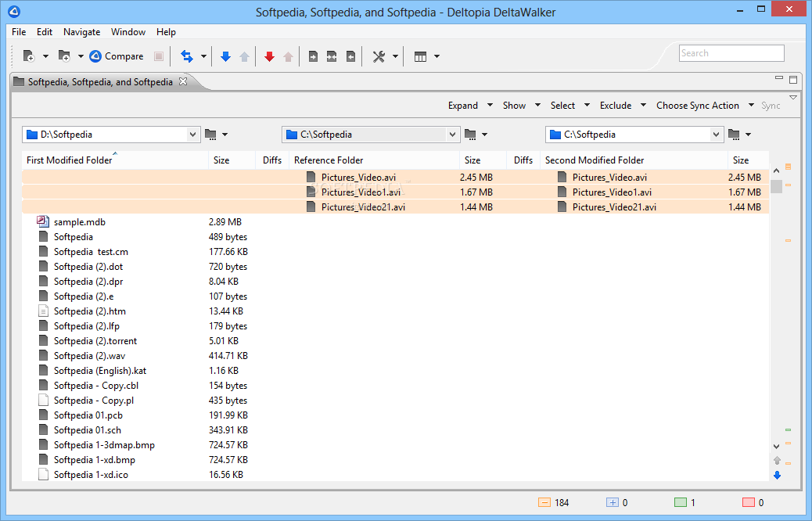Select Pictures_Video21.avi in Second Modified Folder column
The width and height of the screenshot is (812, 521).
[x=614, y=207]
